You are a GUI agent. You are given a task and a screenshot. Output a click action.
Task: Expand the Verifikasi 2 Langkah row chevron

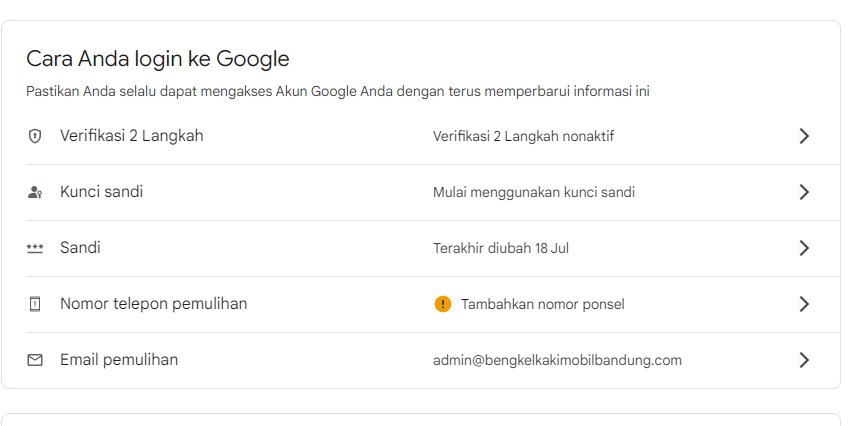pyautogui.click(x=804, y=136)
